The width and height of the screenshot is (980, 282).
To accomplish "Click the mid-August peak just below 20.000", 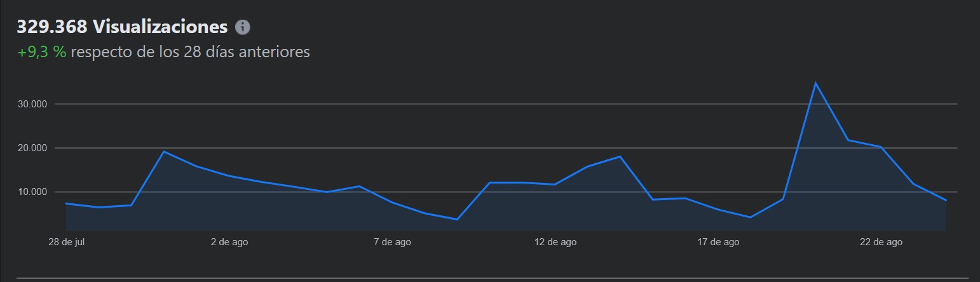I will click(x=620, y=156).
